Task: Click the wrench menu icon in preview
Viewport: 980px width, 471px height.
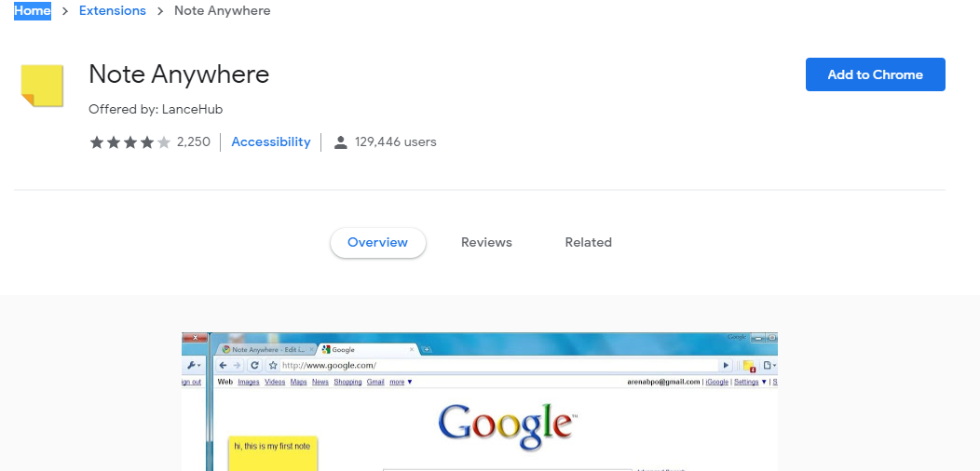Action: [194, 366]
